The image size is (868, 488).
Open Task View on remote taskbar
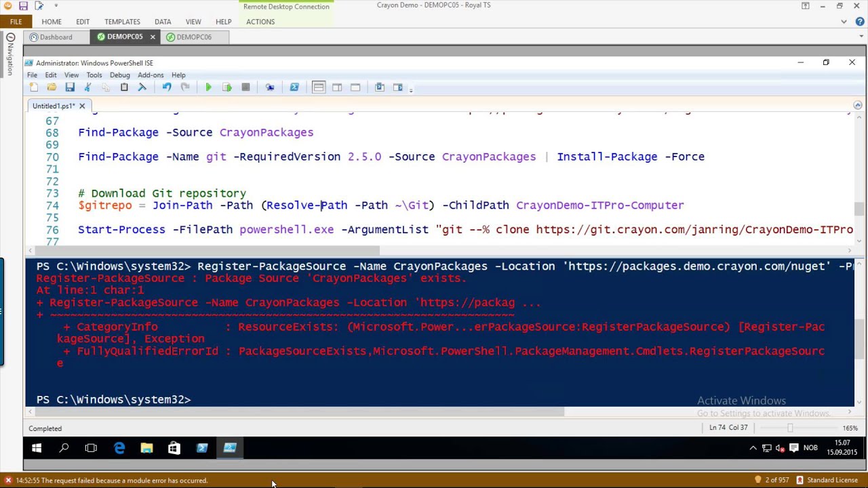click(x=91, y=448)
